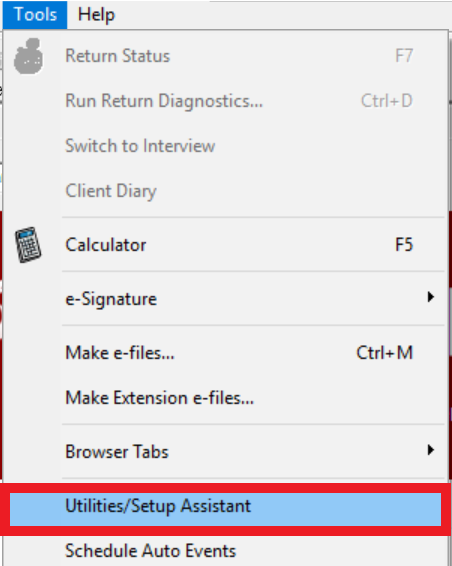Click the Ctrl+D shortcut label
Screen dimensions: 452x566
point(387,101)
